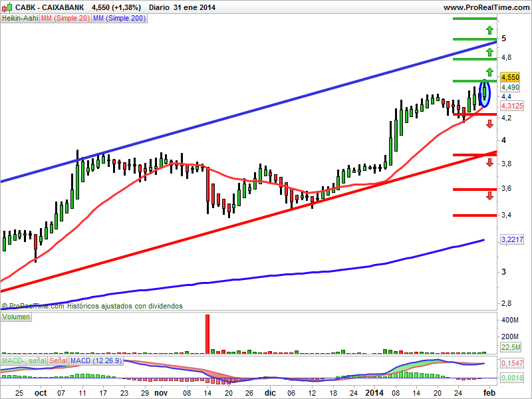Click the price scale label 5
Image resolution: width=532 pixels, height=399 pixels.
[503, 39]
